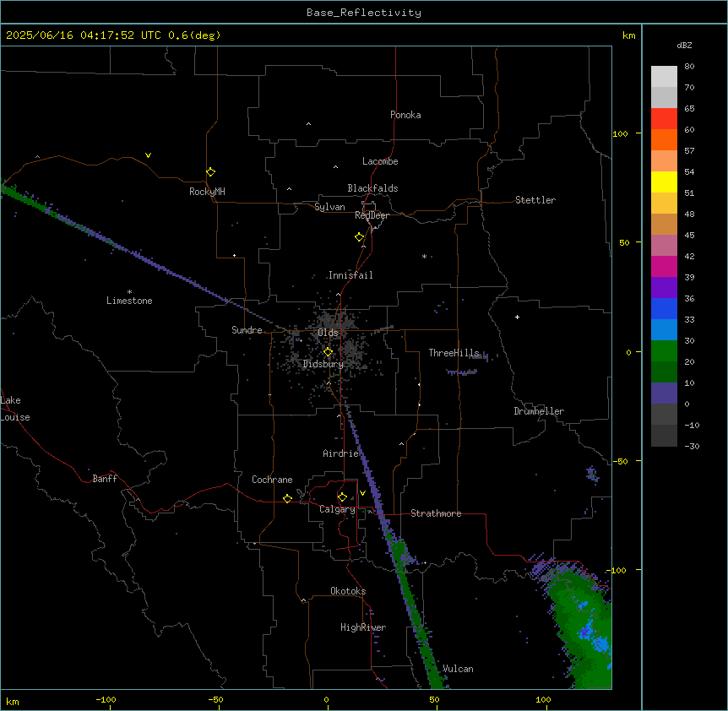Click the 2025/06/16 04:17:52 UTC timestamp

point(83,35)
